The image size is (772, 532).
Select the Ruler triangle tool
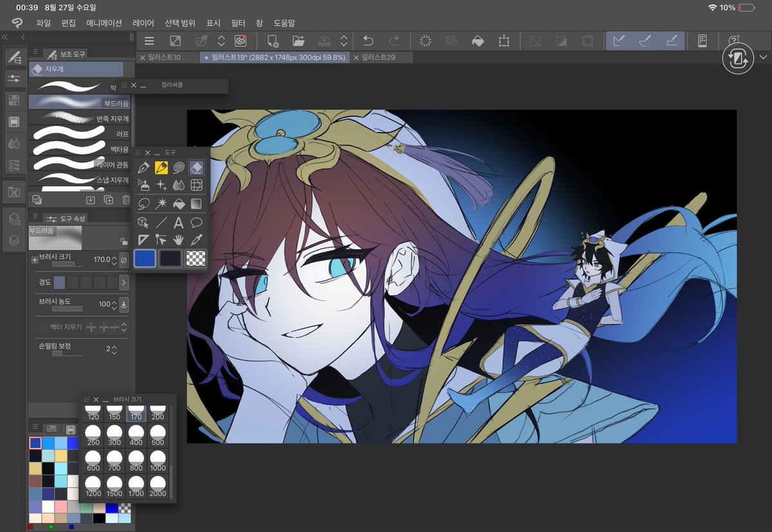point(144,240)
